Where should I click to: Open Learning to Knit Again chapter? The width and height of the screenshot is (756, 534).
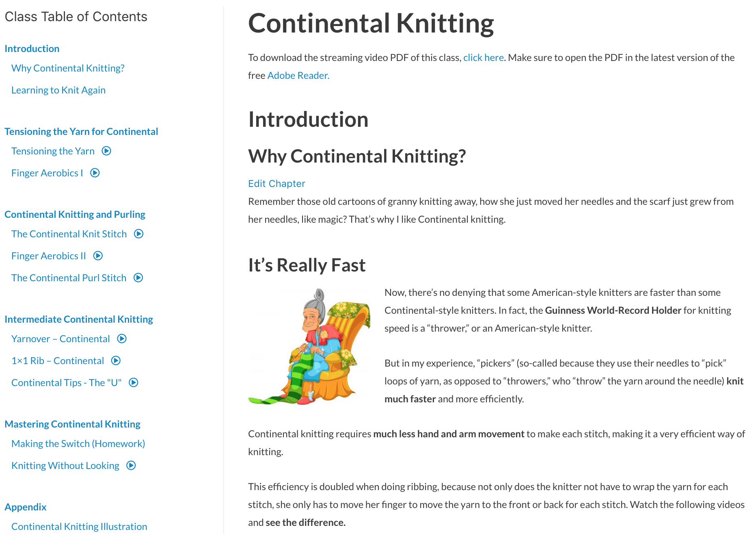coord(58,90)
